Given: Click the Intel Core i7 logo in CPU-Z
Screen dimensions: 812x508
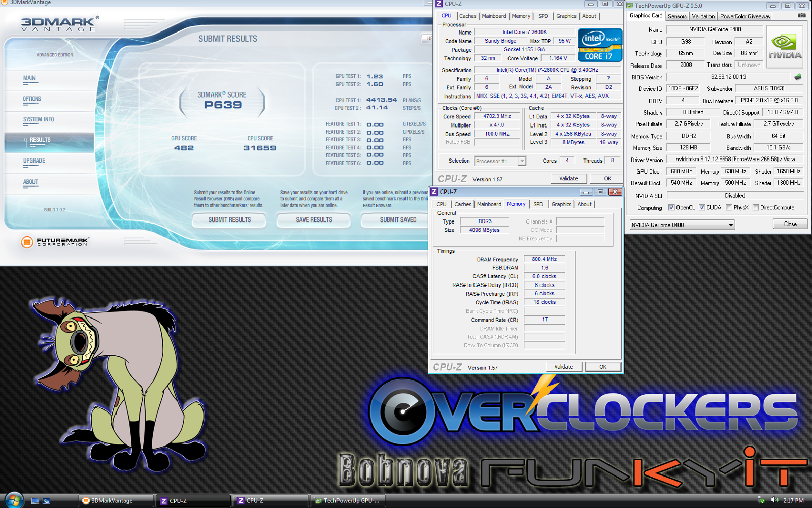Looking at the screenshot, I should tap(599, 45).
